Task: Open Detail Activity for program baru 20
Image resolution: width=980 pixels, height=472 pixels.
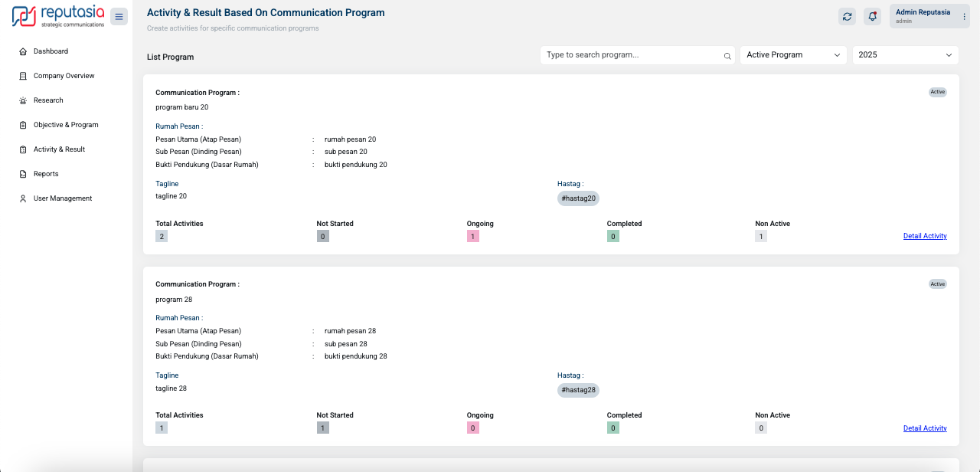Action: pos(925,236)
